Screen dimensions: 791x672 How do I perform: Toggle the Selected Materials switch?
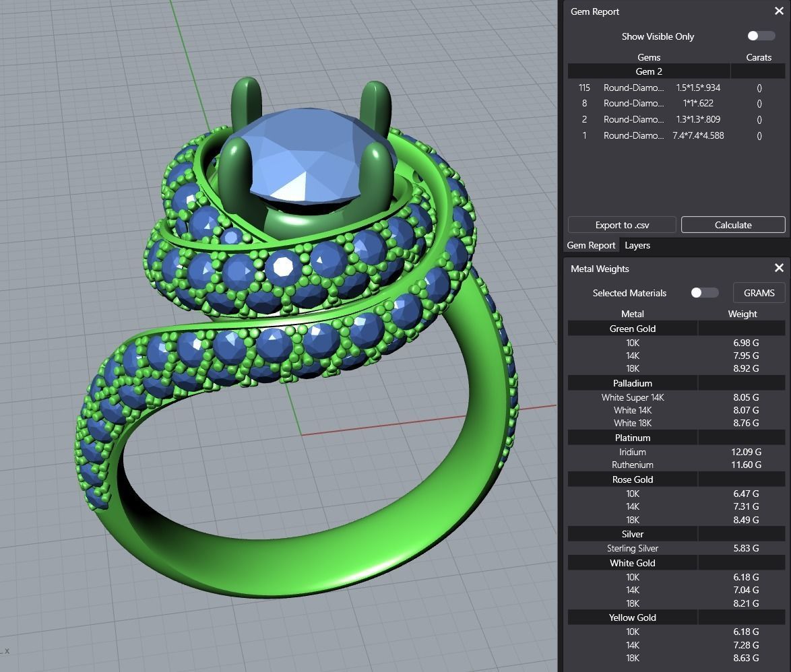(x=704, y=293)
